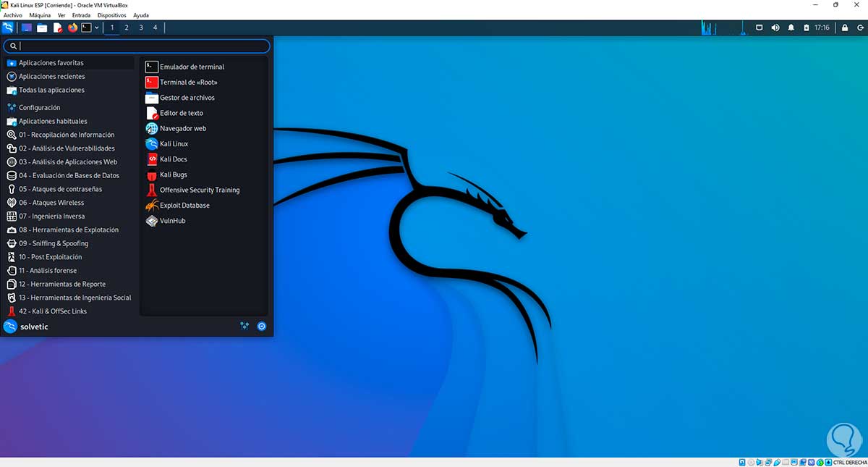The width and height of the screenshot is (868, 467).
Task: Switch to workspace 3
Action: 141,28
